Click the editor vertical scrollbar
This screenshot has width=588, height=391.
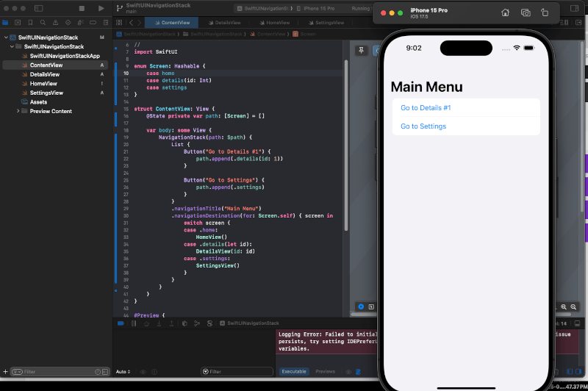[x=345, y=146]
